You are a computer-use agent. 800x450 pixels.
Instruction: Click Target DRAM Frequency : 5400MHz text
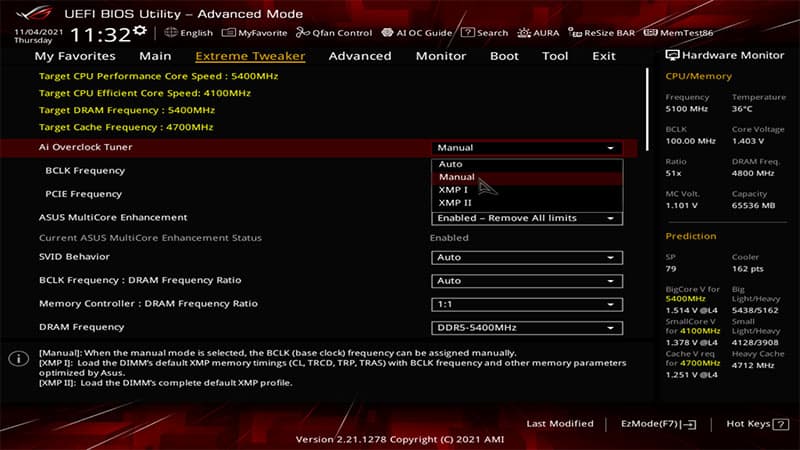click(x=127, y=110)
